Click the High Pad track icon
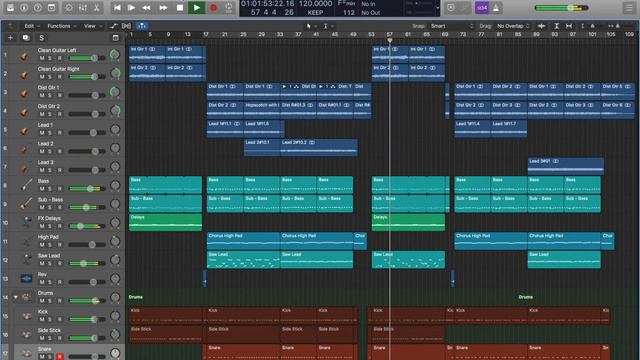 (27, 242)
